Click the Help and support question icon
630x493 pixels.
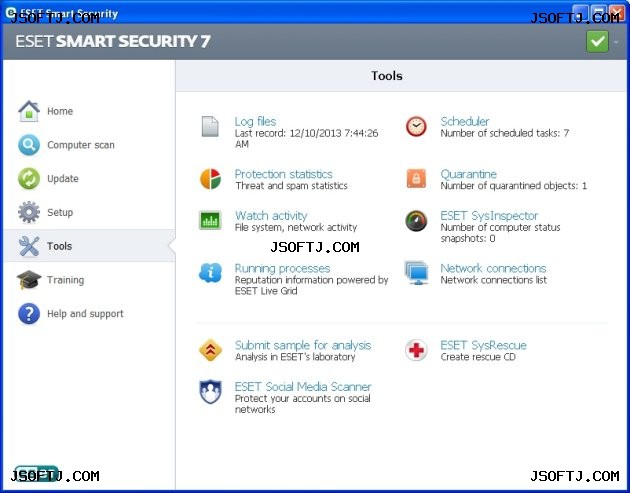point(29,313)
